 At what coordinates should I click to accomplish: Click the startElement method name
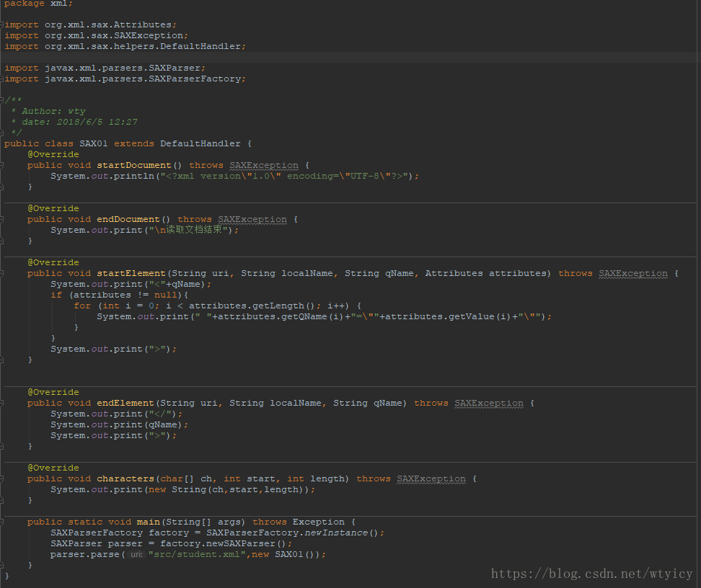131,273
